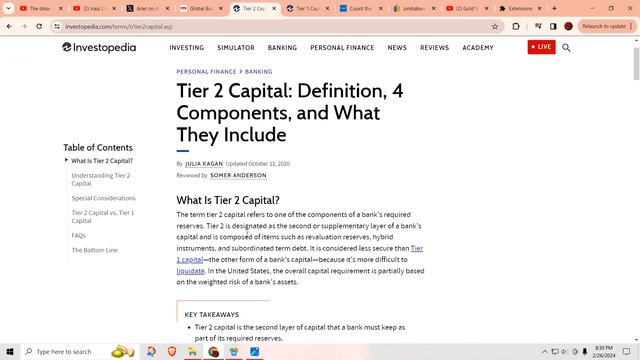Open the clock showing 8:20 PM
The image size is (640, 360).
pyautogui.click(x=604, y=352)
